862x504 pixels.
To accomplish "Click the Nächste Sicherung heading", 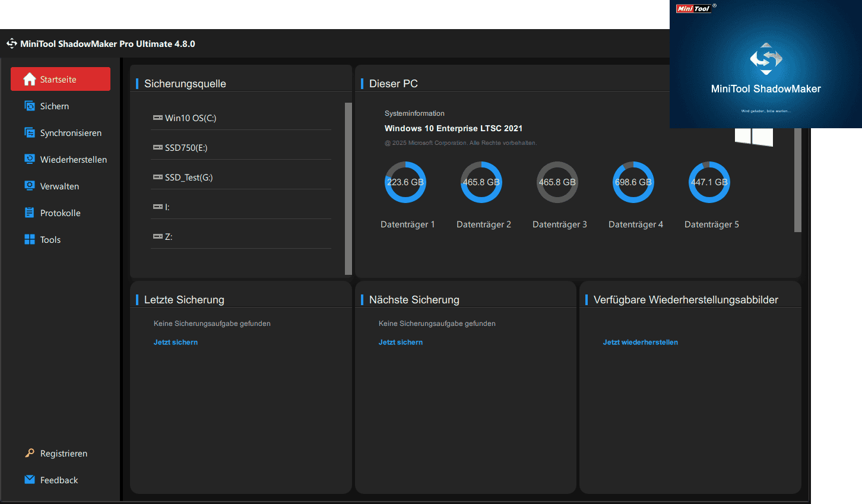I will pos(414,300).
